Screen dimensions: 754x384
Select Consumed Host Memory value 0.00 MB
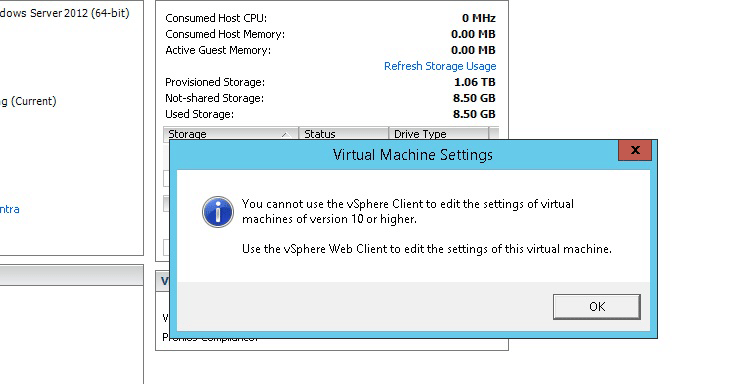pyautogui.click(x=473, y=34)
